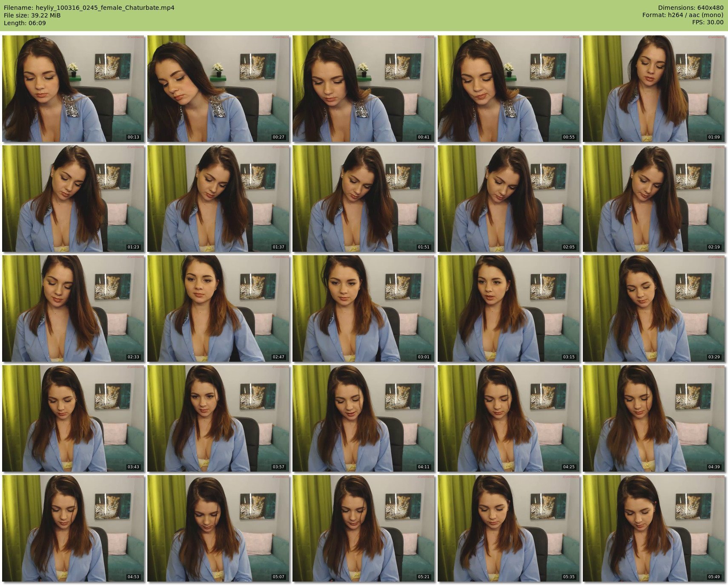Image resolution: width=728 pixels, height=585 pixels.
Task: Choose the frame thumbnail at 02:05
Action: click(x=509, y=199)
